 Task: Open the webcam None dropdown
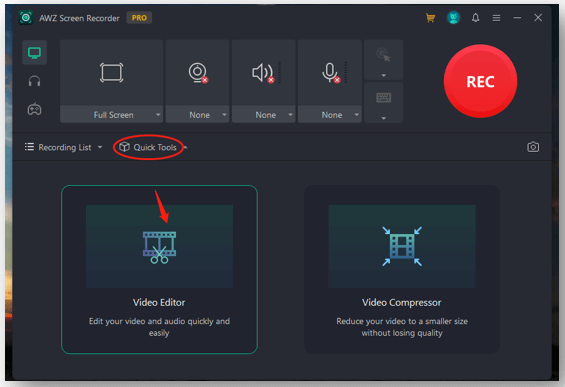(197, 115)
